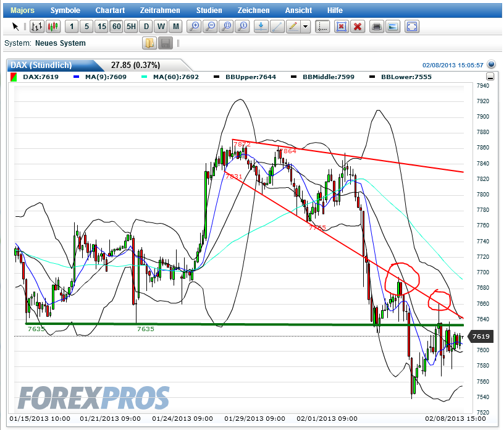
Task: Click the 7619 price label on the axis
Action: pyautogui.click(x=481, y=337)
